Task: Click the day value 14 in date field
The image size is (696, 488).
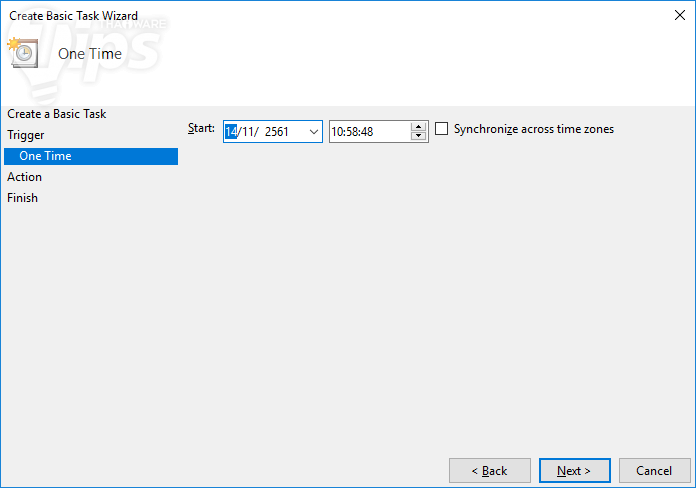Action: click(x=231, y=131)
